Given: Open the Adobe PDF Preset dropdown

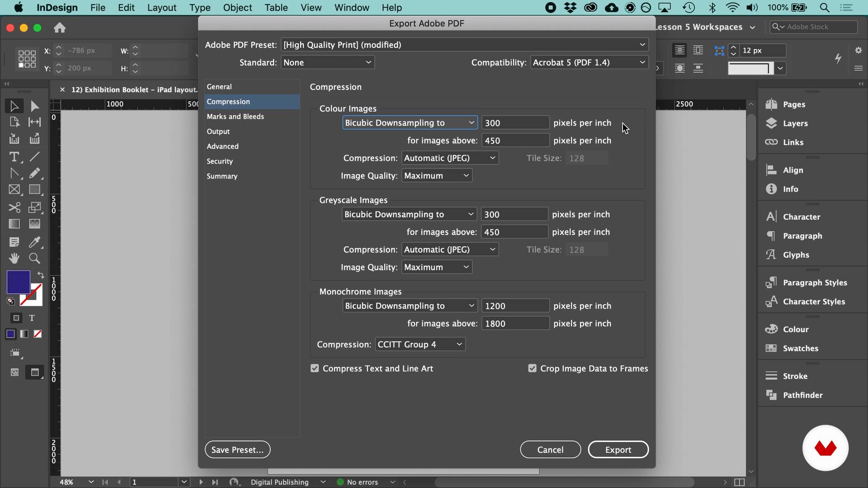Looking at the screenshot, I should click(x=464, y=45).
